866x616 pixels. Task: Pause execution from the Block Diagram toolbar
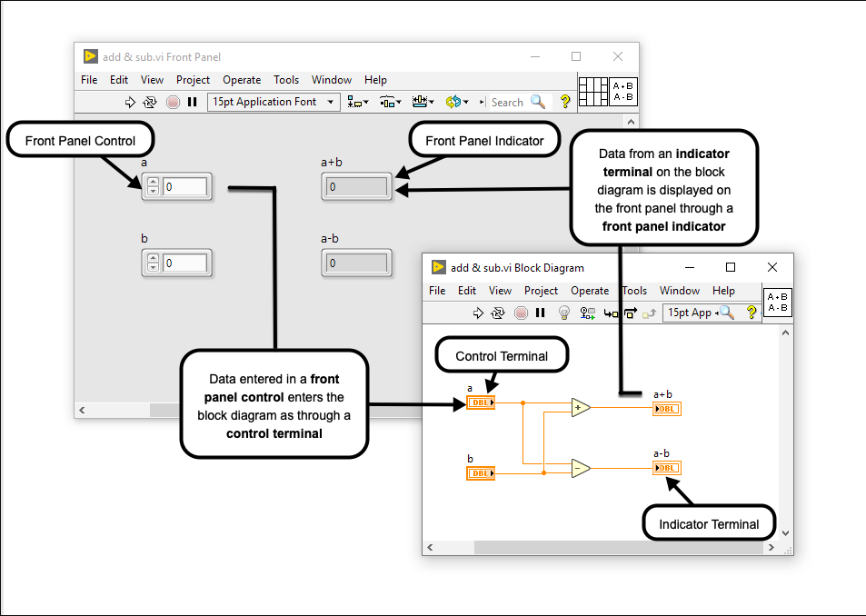(x=539, y=313)
